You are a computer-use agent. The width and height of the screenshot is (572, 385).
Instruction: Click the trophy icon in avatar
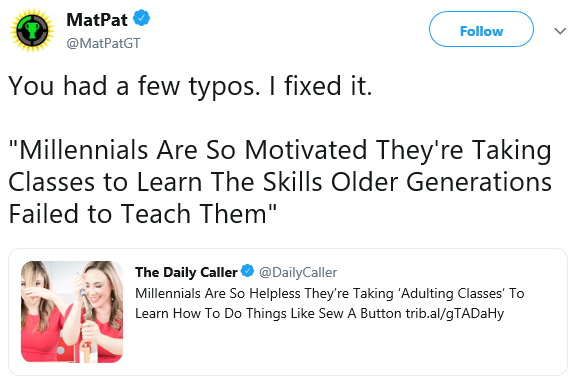pyautogui.click(x=32, y=31)
